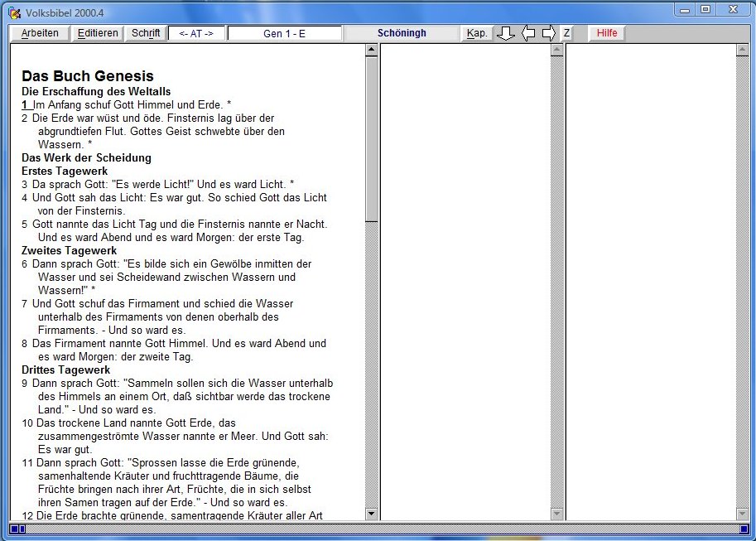Viewport: 756px width, 541px height.
Task: Click scroll up arrow of the right pane
Action: coord(743,50)
